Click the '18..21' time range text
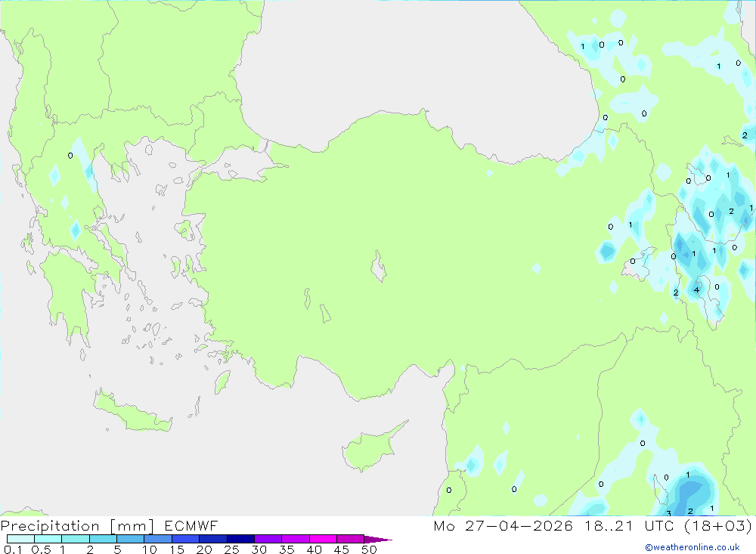The width and height of the screenshot is (756, 554). pyautogui.click(x=609, y=525)
